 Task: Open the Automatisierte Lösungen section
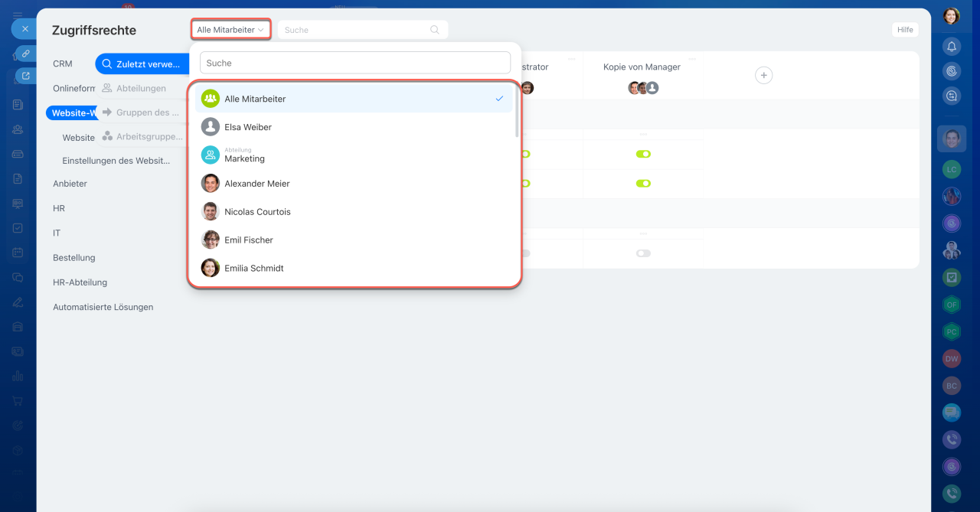click(x=103, y=307)
